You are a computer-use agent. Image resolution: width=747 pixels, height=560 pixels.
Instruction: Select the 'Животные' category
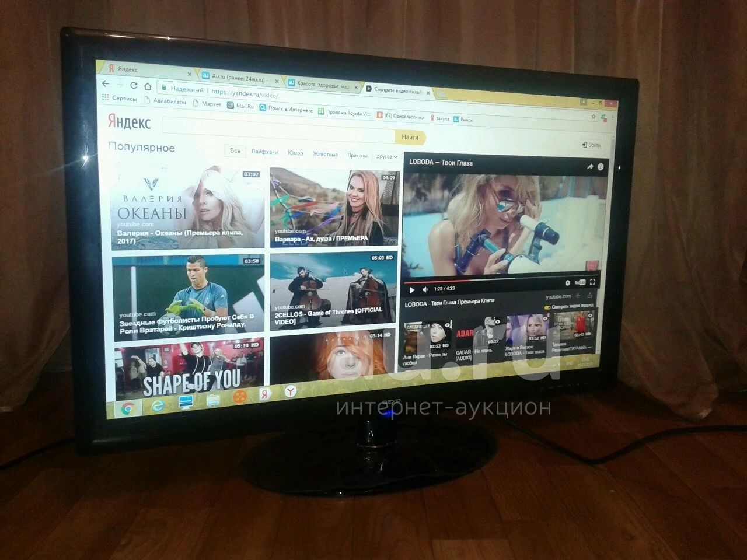coord(325,155)
